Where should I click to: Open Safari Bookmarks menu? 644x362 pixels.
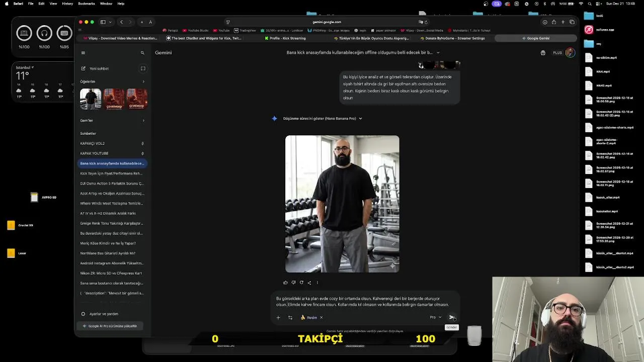(x=87, y=4)
